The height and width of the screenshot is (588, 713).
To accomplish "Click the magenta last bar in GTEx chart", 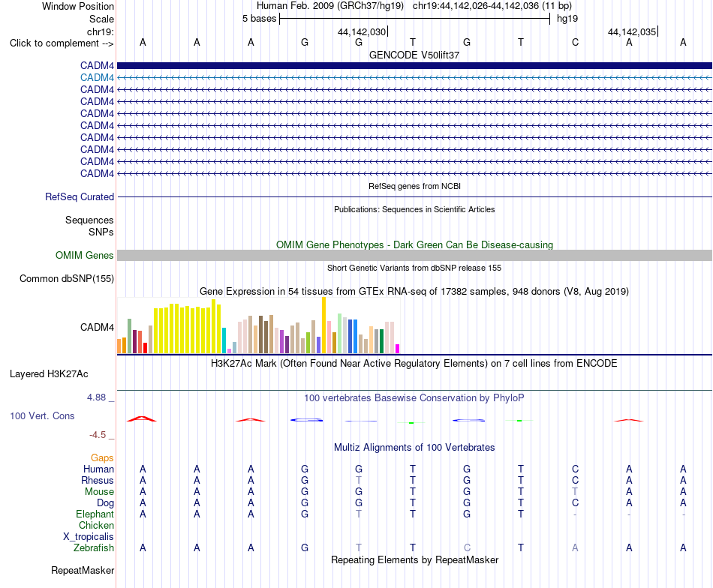I will pyautogui.click(x=398, y=349).
